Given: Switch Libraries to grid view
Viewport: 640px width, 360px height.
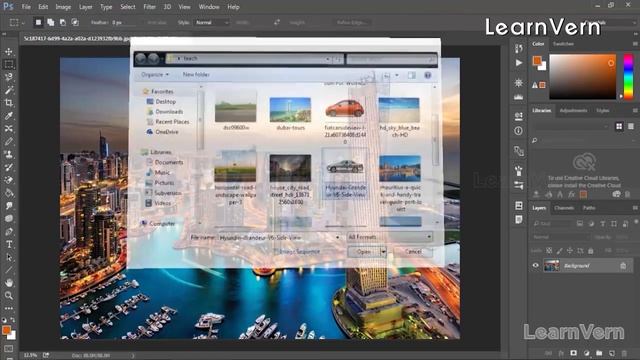Looking at the screenshot, I should click(x=619, y=127).
